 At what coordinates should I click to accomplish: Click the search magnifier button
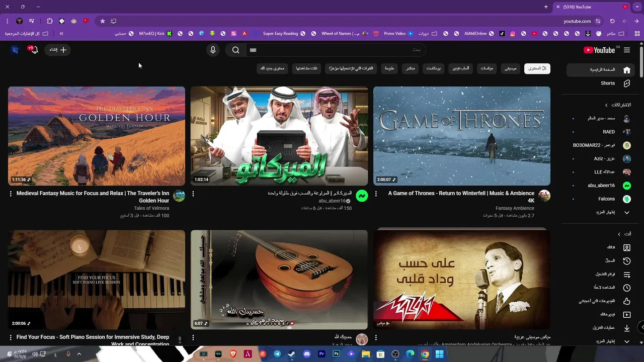235,50
